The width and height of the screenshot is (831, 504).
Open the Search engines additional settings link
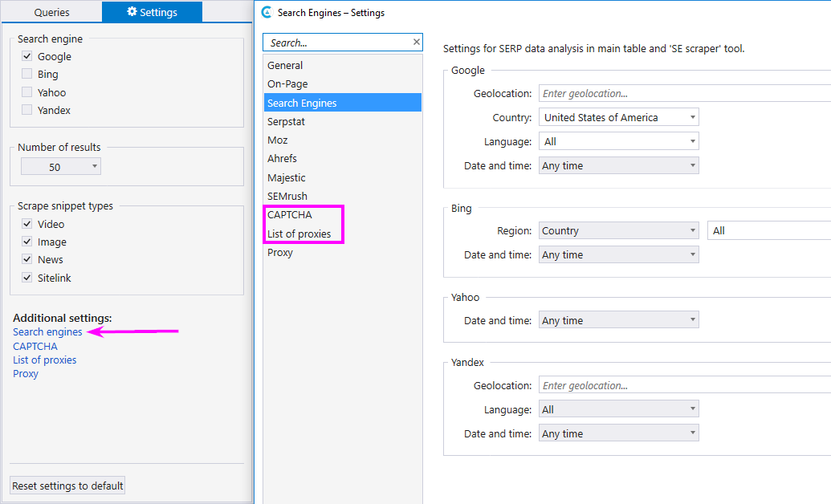click(x=47, y=331)
